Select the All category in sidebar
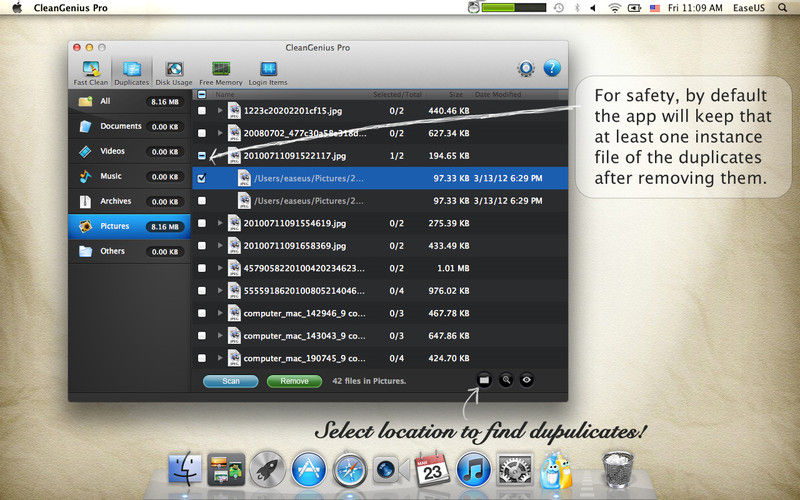800x500 pixels. (x=129, y=101)
